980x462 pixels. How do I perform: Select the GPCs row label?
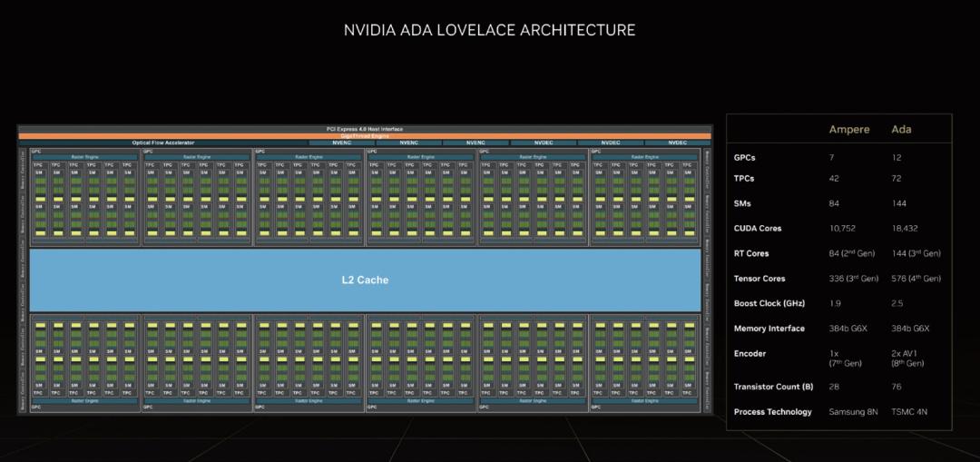[744, 158]
